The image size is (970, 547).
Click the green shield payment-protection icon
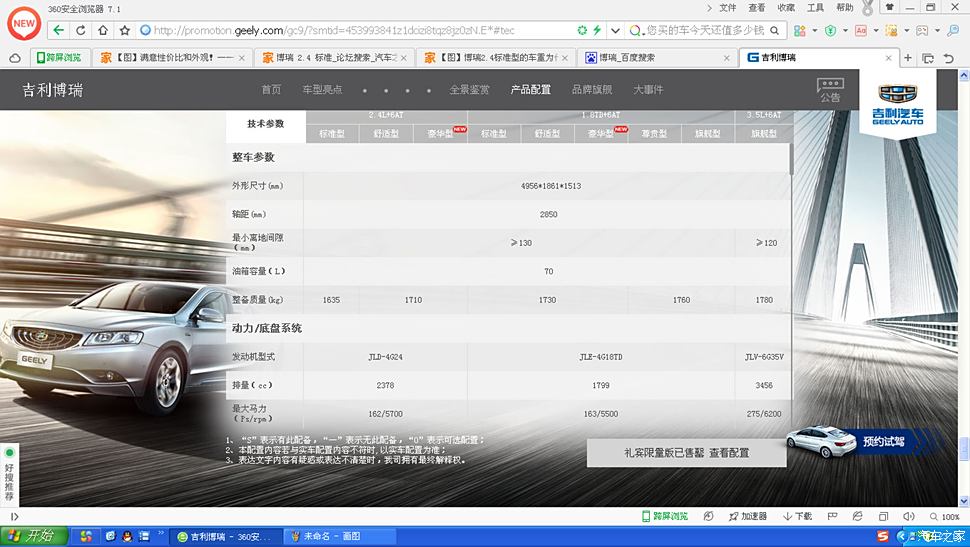pos(831,30)
